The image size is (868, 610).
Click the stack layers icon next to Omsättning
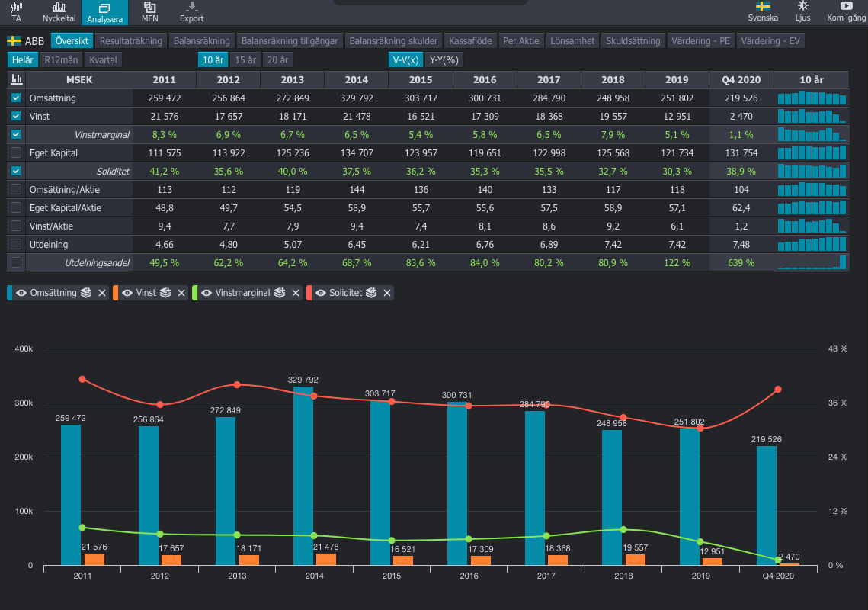click(x=87, y=293)
